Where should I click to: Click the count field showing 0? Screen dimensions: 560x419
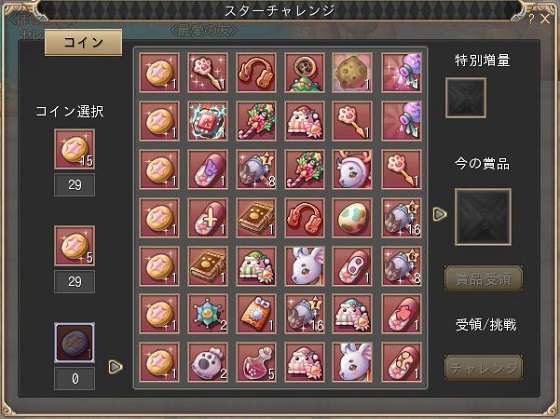[x=75, y=379]
